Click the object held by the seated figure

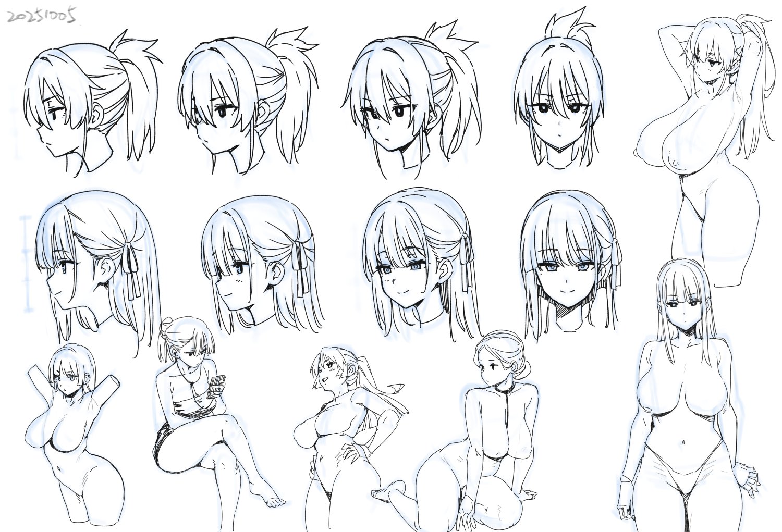click(217, 386)
